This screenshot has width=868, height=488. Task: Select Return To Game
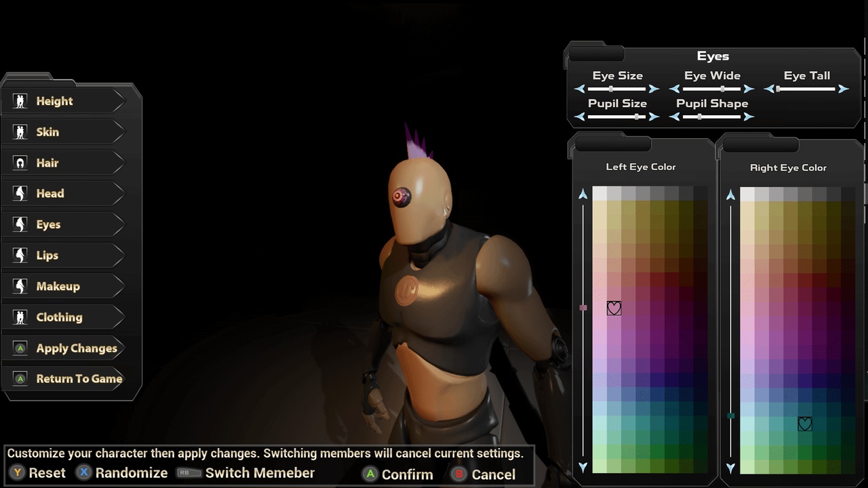64,379
